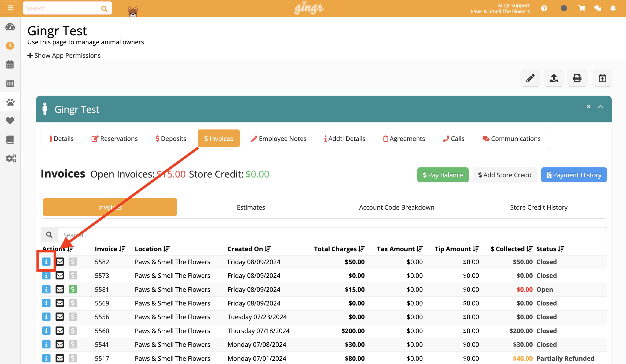Switch to the Calls tab
Image resolution: width=626 pixels, height=364 pixels.
pyautogui.click(x=454, y=139)
